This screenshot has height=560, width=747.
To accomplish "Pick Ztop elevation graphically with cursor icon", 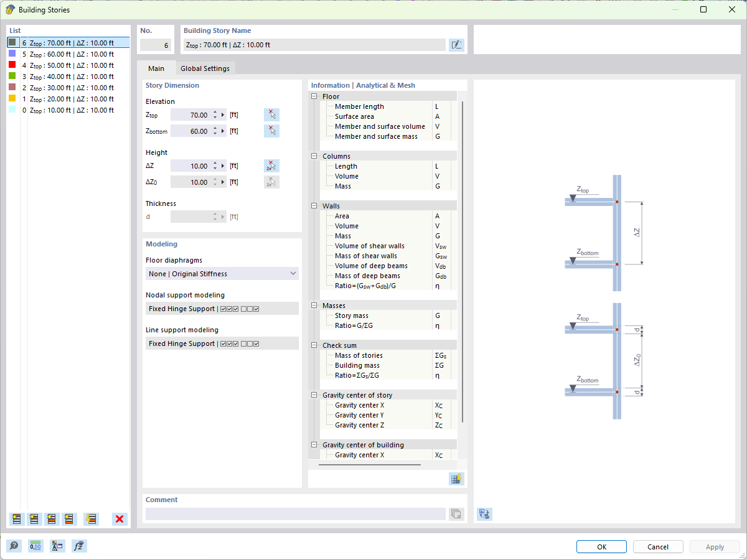I will point(271,114).
